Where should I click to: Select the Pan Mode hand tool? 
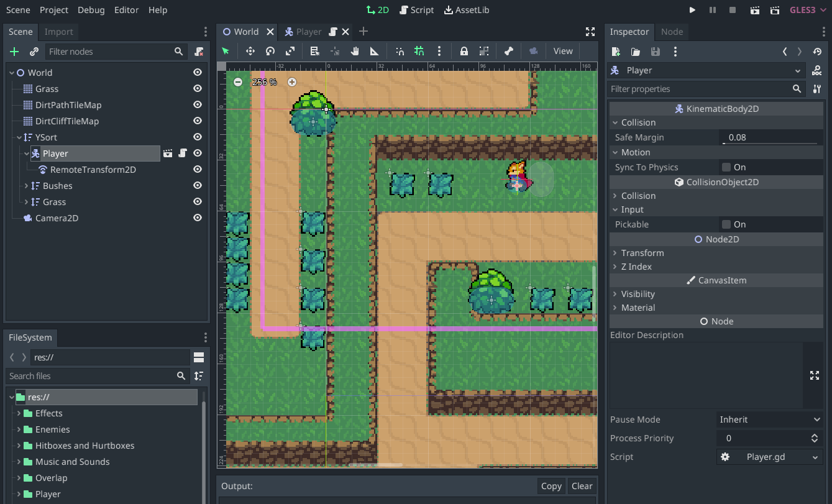pyautogui.click(x=355, y=51)
